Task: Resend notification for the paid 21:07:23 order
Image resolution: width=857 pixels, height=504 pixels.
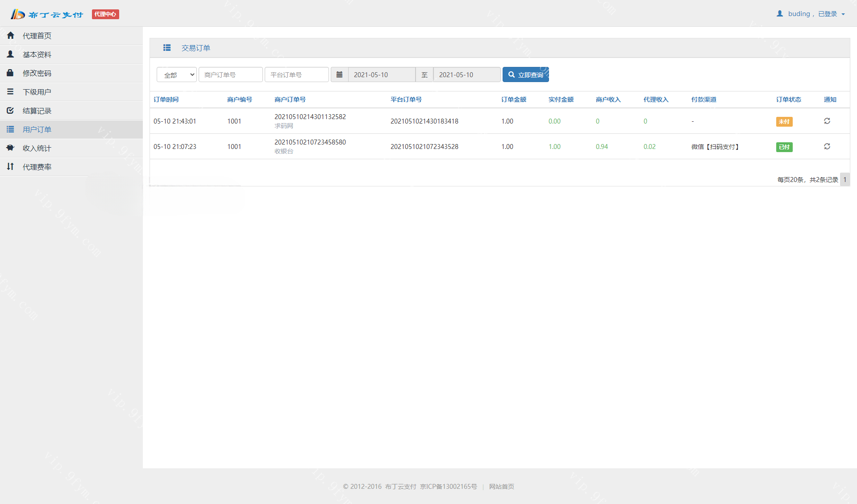Action: [x=827, y=146]
